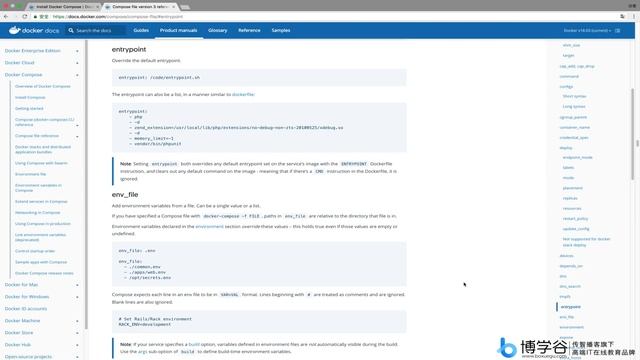This screenshot has height=360, width=640.
Task: Open Environment file sidebar link
Action: pyautogui.click(x=31, y=174)
